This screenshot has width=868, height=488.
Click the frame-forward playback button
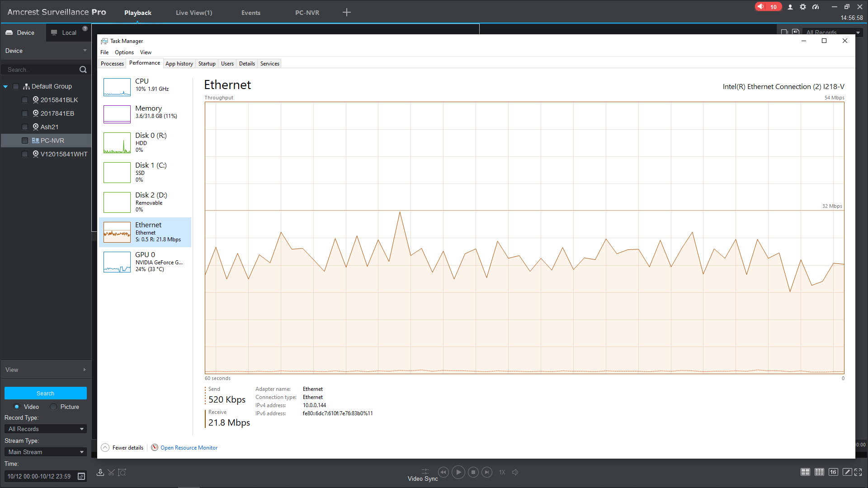tap(487, 472)
